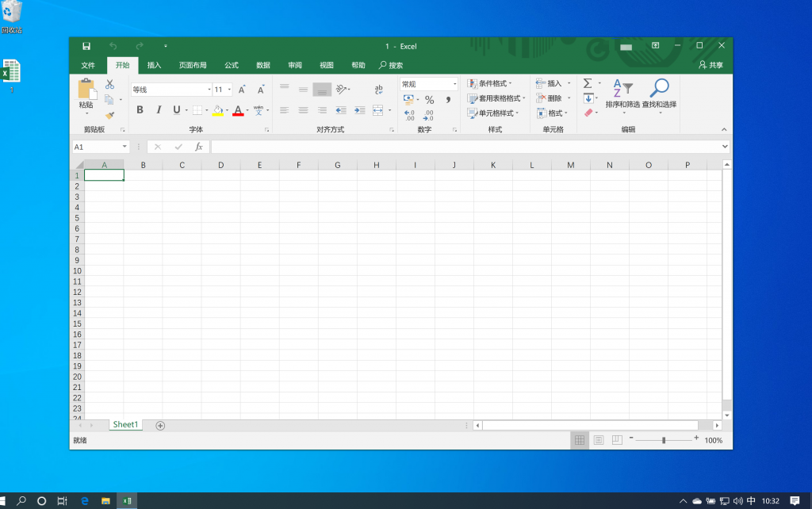This screenshot has height=509, width=812.
Task: Toggle Wrap Text icon
Action: pos(378,89)
